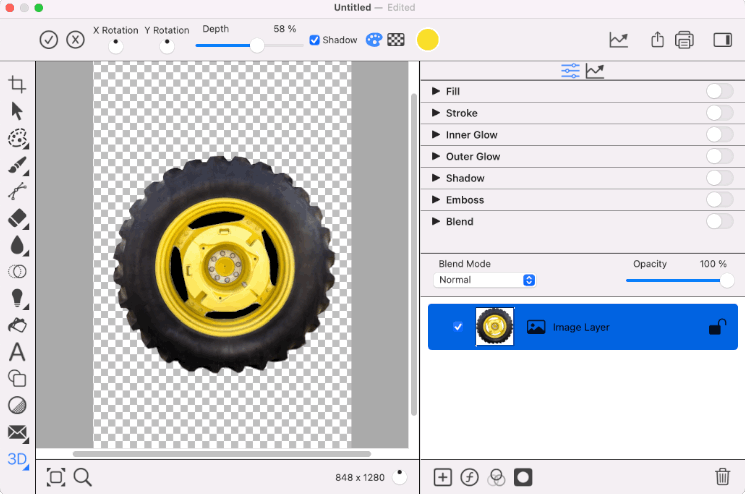This screenshot has width=746, height=494.
Task: Delete layer with trash icon
Action: (722, 476)
